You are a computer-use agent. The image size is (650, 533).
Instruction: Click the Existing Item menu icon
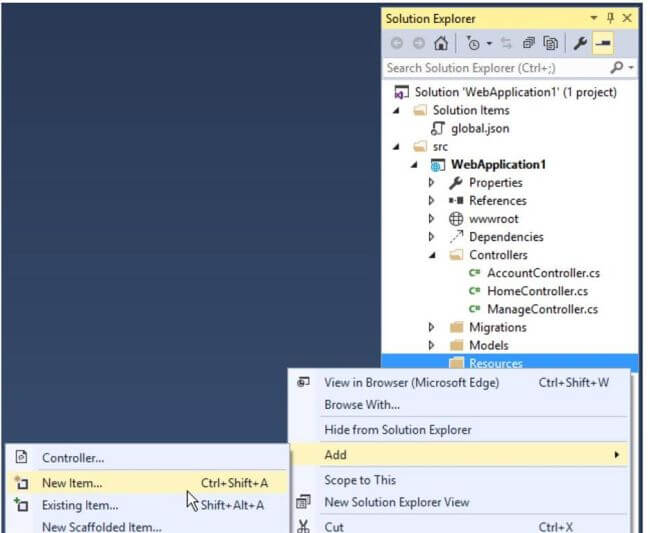click(21, 504)
